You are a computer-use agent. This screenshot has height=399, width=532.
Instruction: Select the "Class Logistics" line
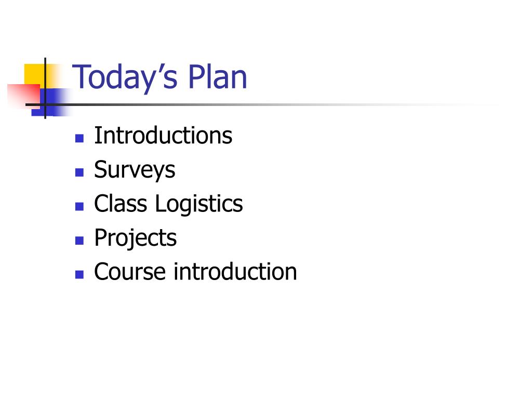tap(169, 204)
